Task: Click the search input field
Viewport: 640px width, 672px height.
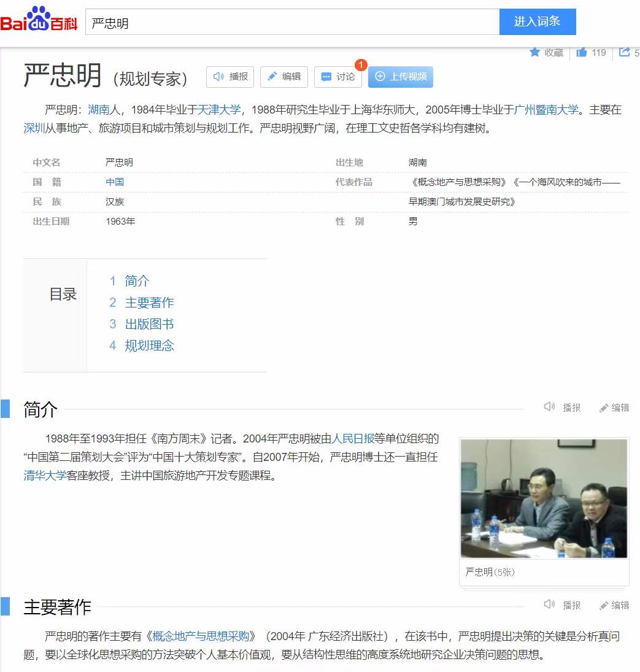Action: pos(292,23)
